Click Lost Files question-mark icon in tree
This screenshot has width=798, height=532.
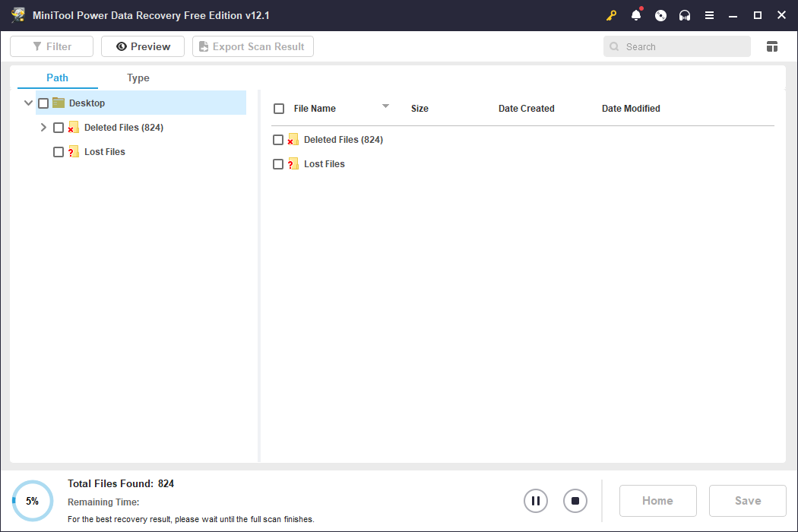click(x=73, y=152)
